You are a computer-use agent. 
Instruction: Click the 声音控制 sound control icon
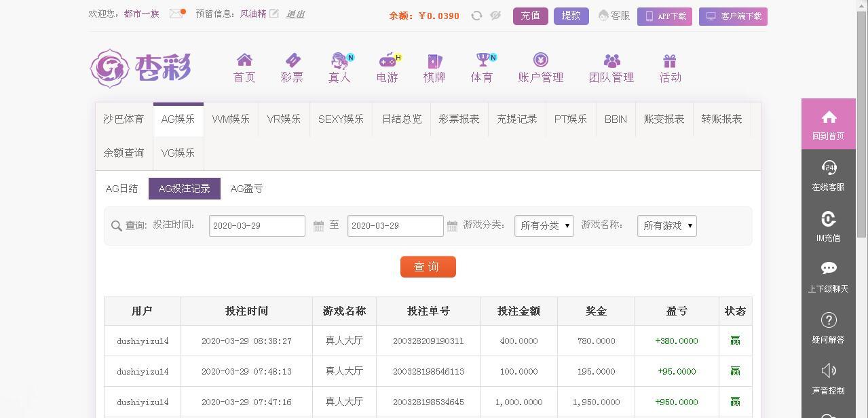[828, 378]
